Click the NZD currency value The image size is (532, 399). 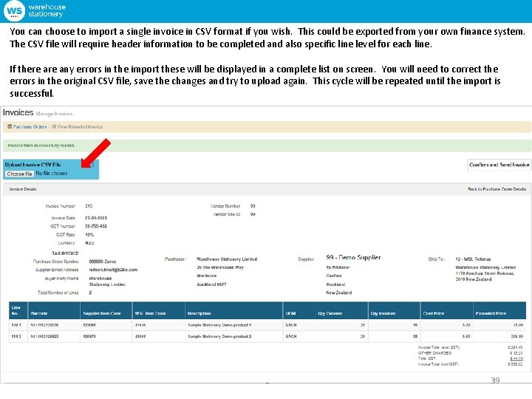coord(89,243)
